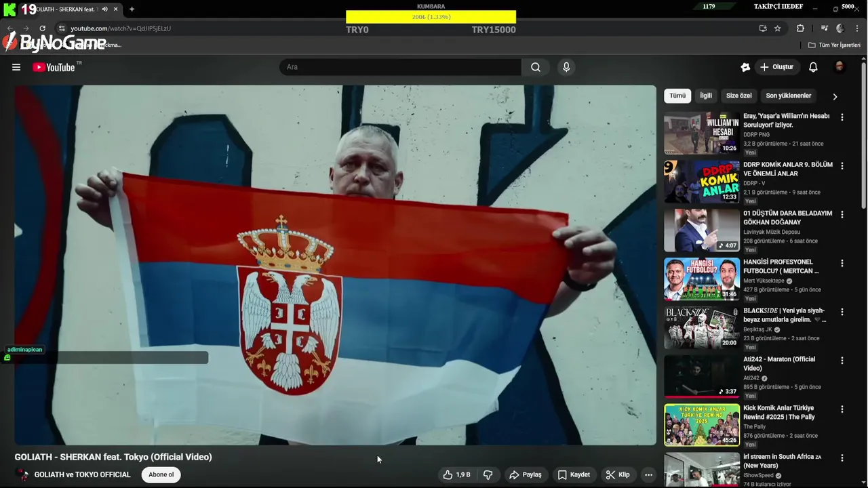This screenshot has height=488, width=868.
Task: Click the Paylaş share button
Action: (525, 474)
